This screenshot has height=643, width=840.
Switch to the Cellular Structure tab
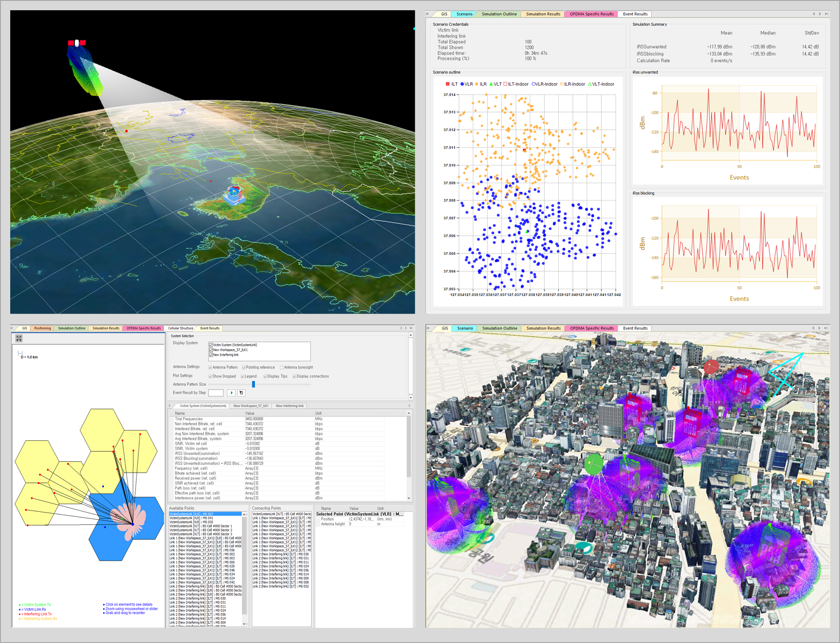pos(180,328)
